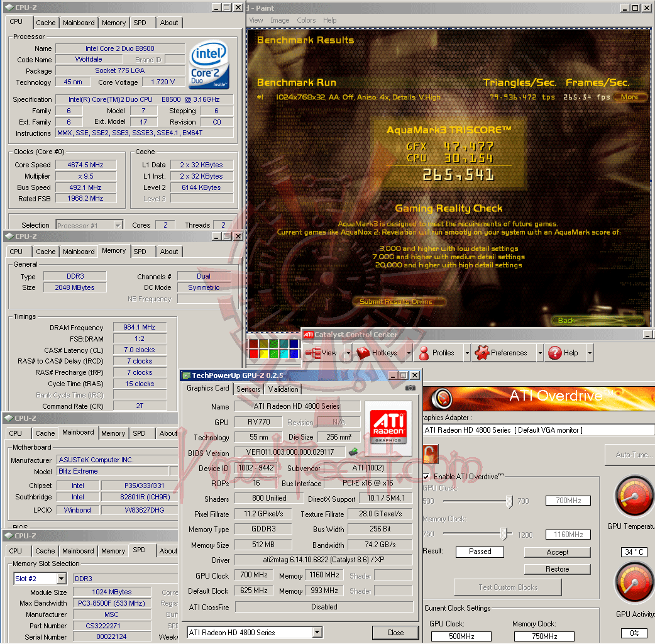Switch to the Validation tab in GPU-Z
The image size is (655, 644).
pos(283,389)
